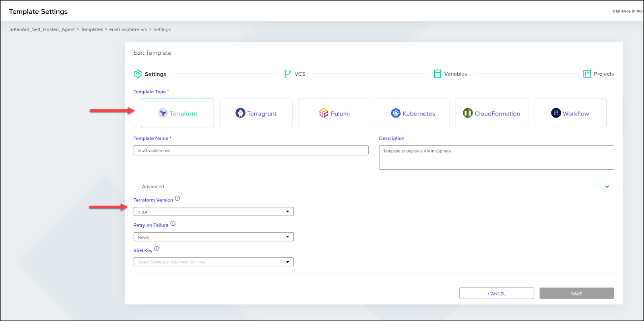Screen dimensions: 644x321
Task: Click the Template Name input field
Action: (x=251, y=150)
